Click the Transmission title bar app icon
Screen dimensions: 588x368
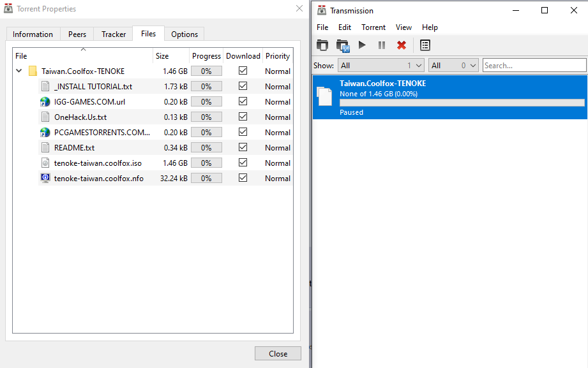(322, 10)
